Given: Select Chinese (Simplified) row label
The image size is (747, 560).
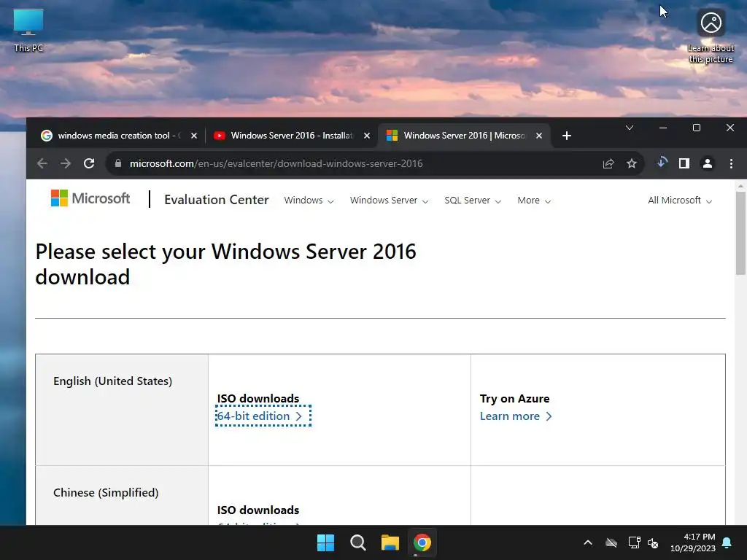Looking at the screenshot, I should tap(106, 492).
